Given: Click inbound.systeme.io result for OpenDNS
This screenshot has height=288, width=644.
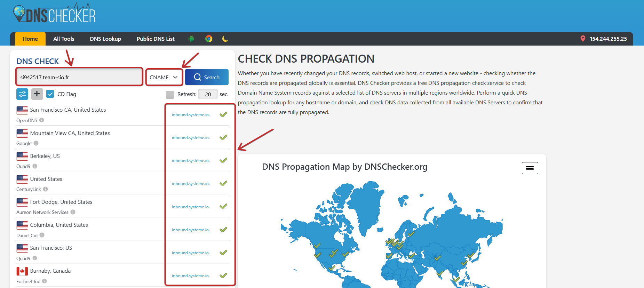Looking at the screenshot, I should [191, 115].
